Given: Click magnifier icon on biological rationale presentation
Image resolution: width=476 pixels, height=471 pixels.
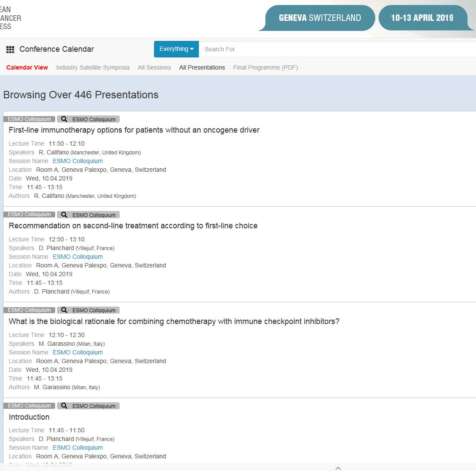Looking at the screenshot, I should coord(64,310).
